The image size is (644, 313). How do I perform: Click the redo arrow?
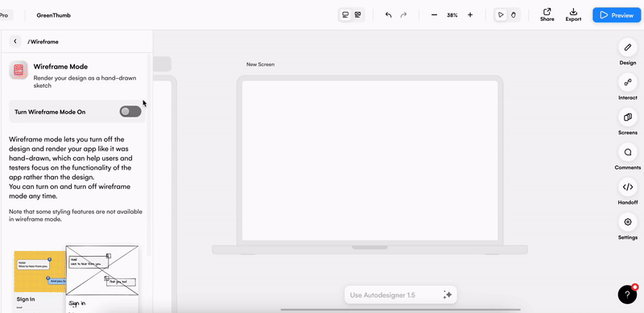tap(403, 15)
